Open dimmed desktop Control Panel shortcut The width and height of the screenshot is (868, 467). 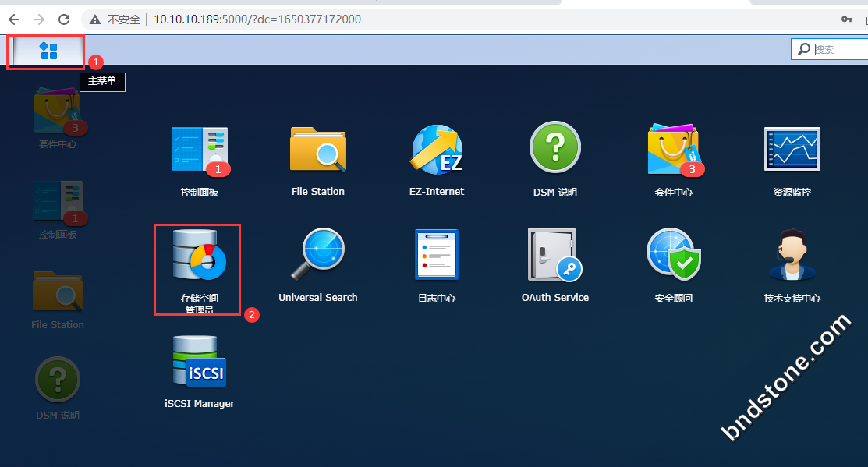(58, 201)
